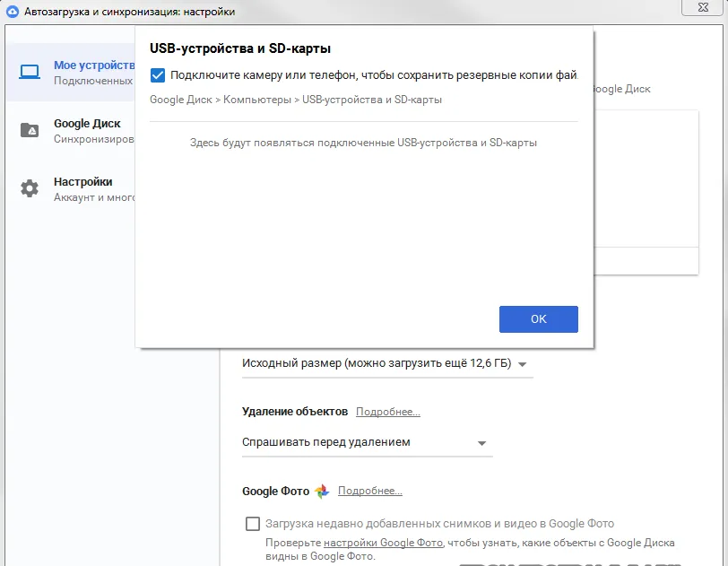This screenshot has width=728, height=566.
Task: Click the Google Фото section heading
Action: (x=276, y=492)
